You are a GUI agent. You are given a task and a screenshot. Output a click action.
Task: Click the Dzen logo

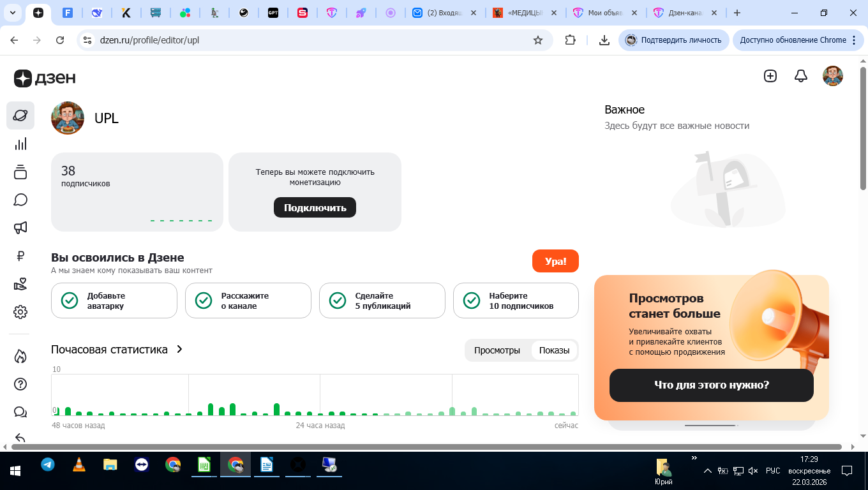[x=45, y=78]
